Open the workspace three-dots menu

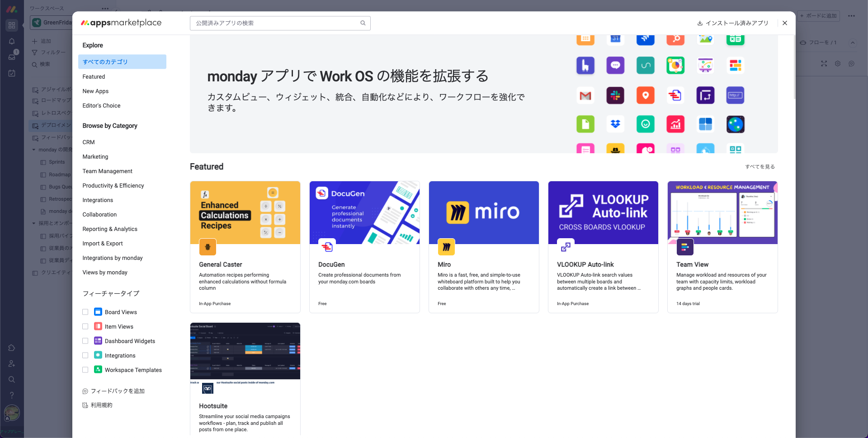(105, 9)
